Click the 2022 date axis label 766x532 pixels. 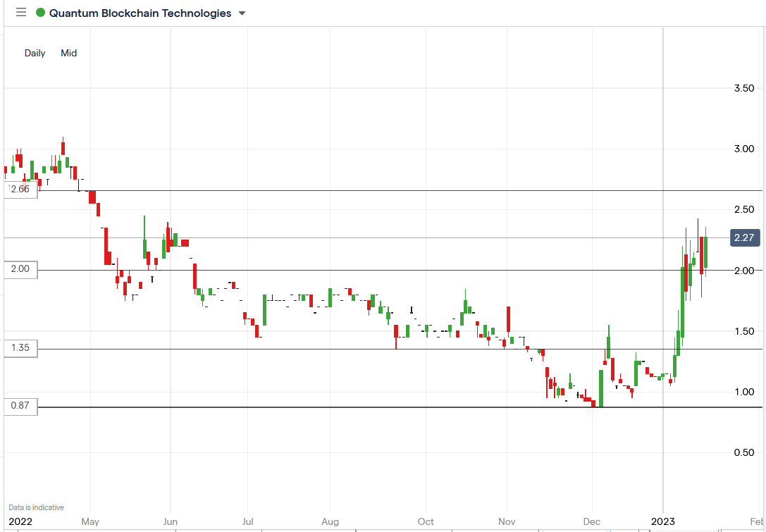(20, 521)
